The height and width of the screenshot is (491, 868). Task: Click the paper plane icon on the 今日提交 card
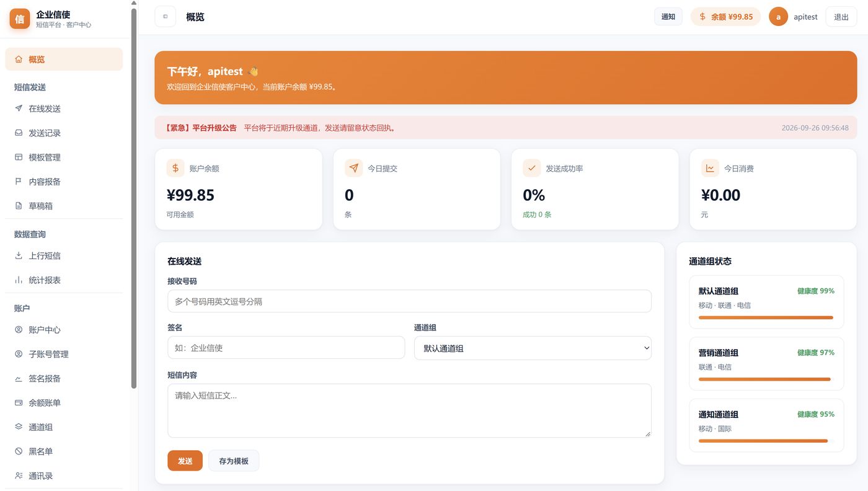pyautogui.click(x=353, y=168)
